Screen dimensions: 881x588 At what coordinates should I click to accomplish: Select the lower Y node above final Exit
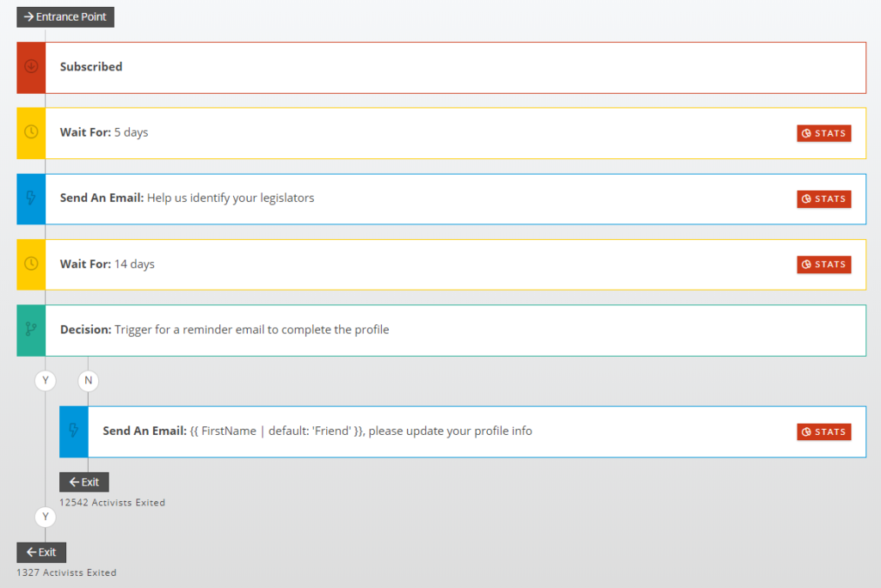pyautogui.click(x=45, y=517)
